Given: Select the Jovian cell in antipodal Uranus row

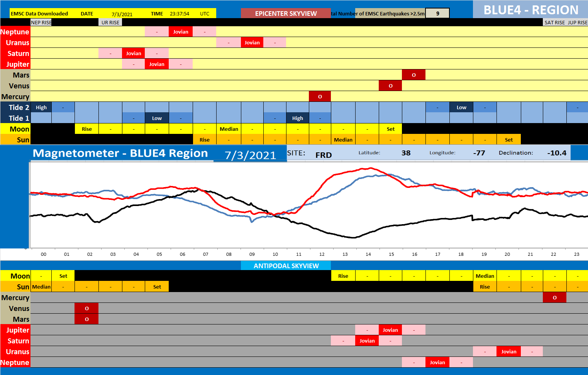Looking at the screenshot, I should (509, 351).
